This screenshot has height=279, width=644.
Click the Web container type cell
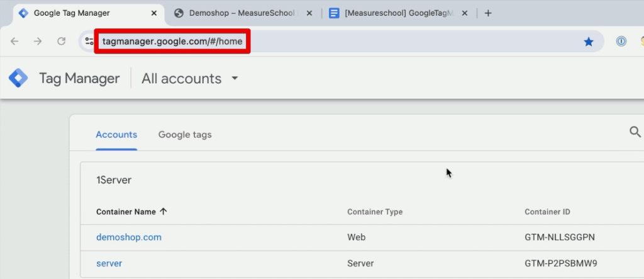point(356,237)
